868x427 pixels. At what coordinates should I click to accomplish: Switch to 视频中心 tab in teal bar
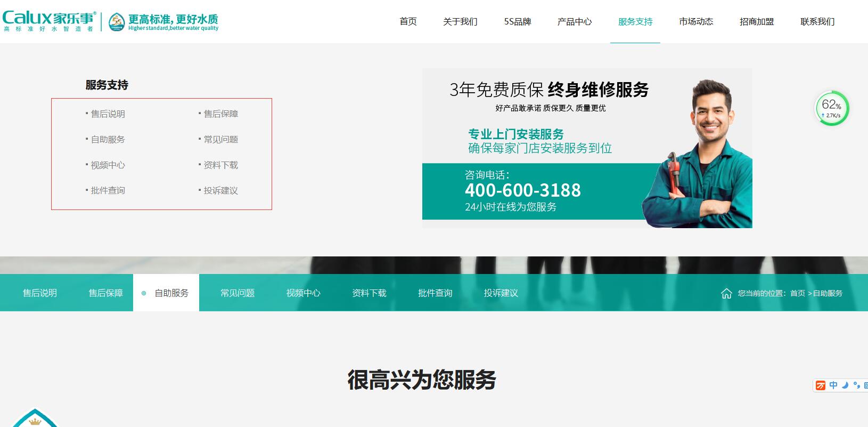pyautogui.click(x=303, y=293)
